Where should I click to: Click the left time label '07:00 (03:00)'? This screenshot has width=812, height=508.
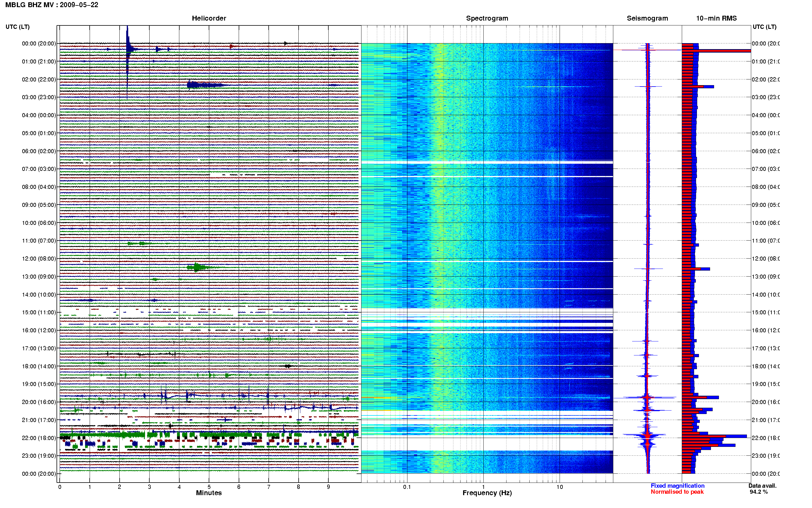[x=39, y=169]
